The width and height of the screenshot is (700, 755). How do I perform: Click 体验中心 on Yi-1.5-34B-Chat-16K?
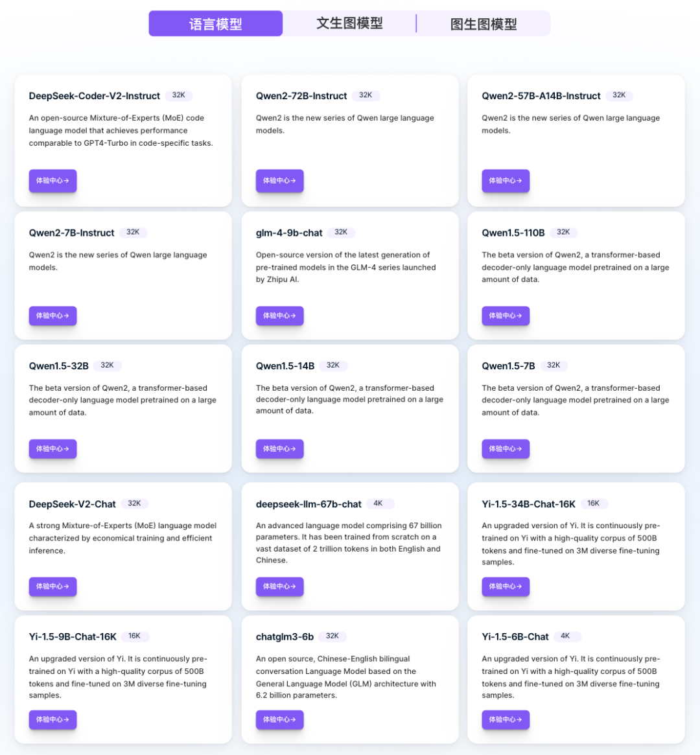tap(506, 587)
